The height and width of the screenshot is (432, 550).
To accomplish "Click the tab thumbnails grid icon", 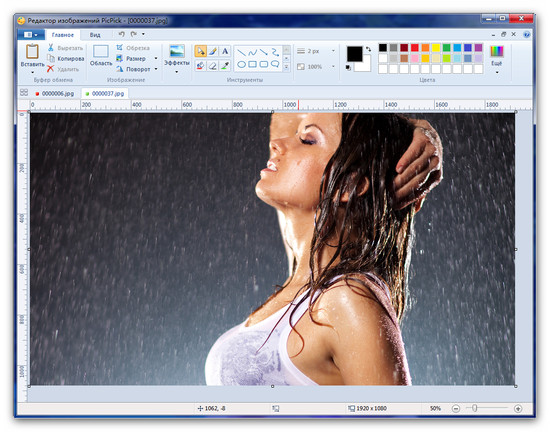I will click(x=24, y=93).
